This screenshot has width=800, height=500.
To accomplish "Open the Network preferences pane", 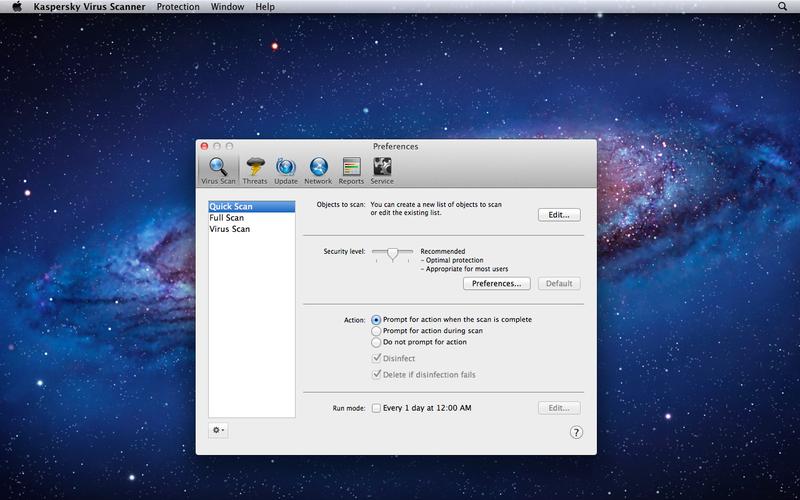I will tap(318, 170).
